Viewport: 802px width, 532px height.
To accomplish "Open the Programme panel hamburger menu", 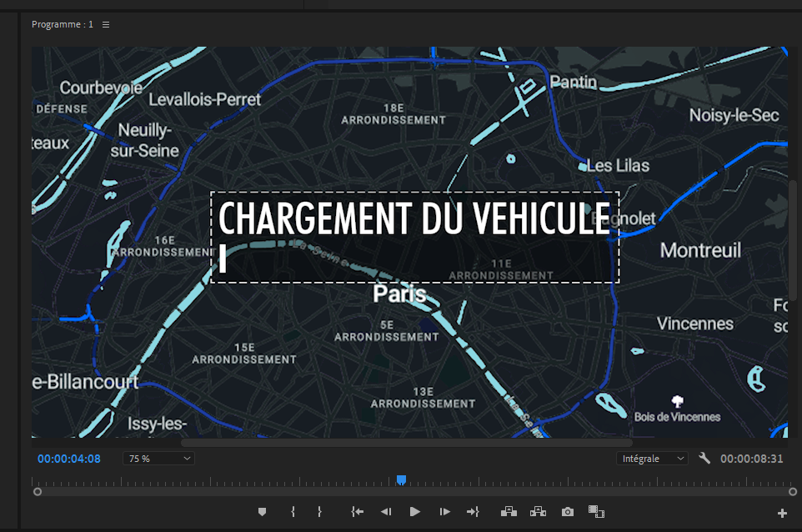I will click(x=106, y=24).
